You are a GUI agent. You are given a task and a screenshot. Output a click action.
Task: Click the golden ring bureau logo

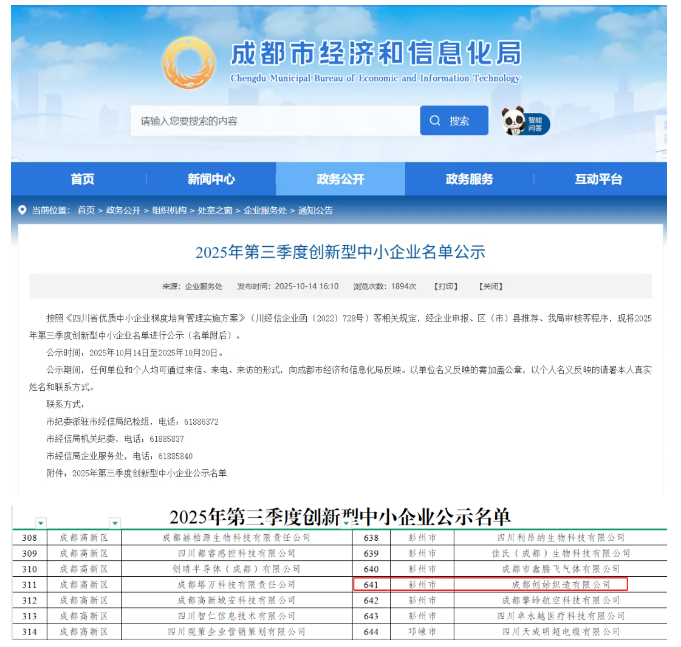pos(188,63)
